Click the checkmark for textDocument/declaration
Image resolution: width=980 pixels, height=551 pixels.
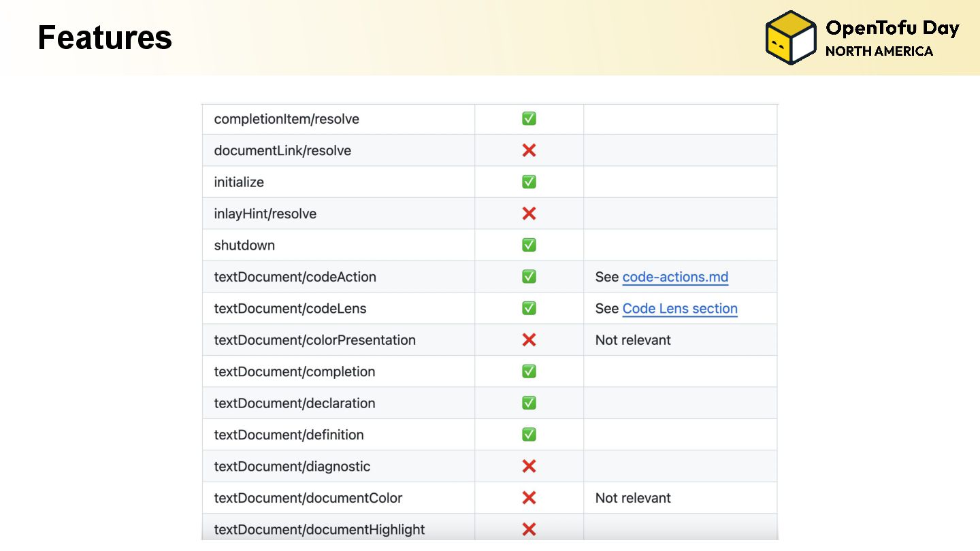tap(529, 403)
